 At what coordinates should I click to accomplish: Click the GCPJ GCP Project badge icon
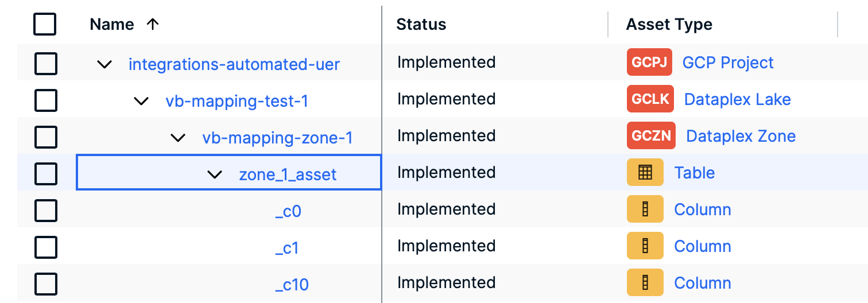point(649,63)
